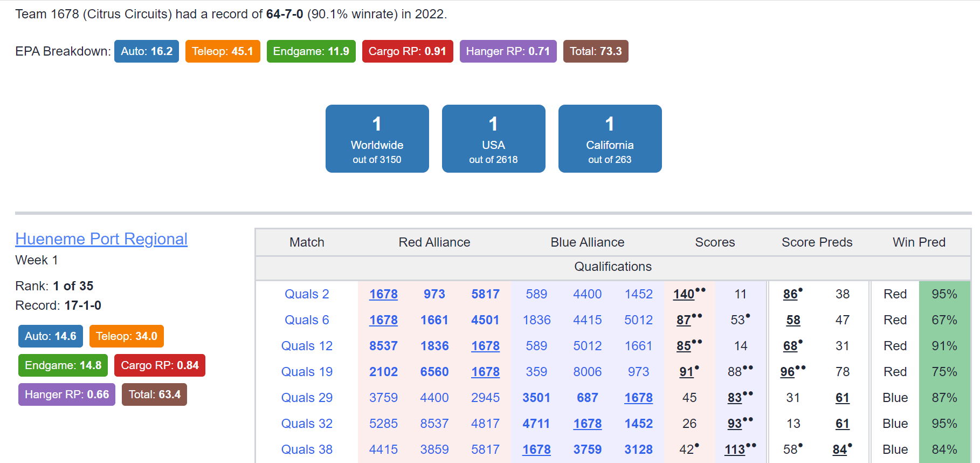Click the red Cargo RP: 0.91 badge
980x463 pixels.
[408, 51]
